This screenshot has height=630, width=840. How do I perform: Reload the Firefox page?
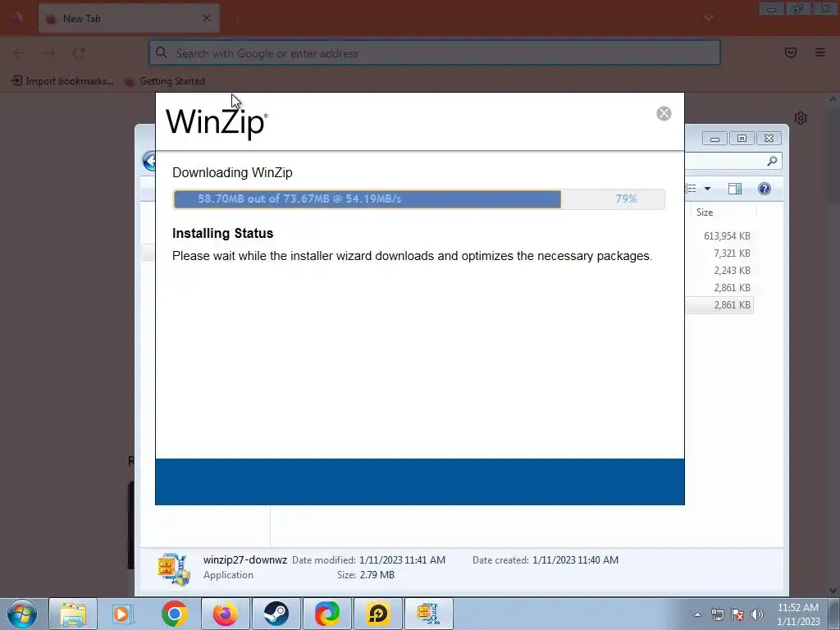tap(79, 53)
